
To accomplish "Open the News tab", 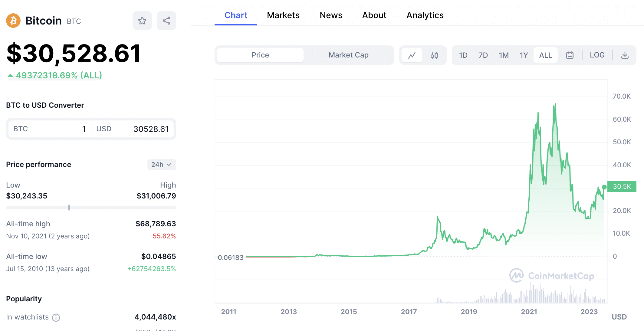I will point(329,15).
